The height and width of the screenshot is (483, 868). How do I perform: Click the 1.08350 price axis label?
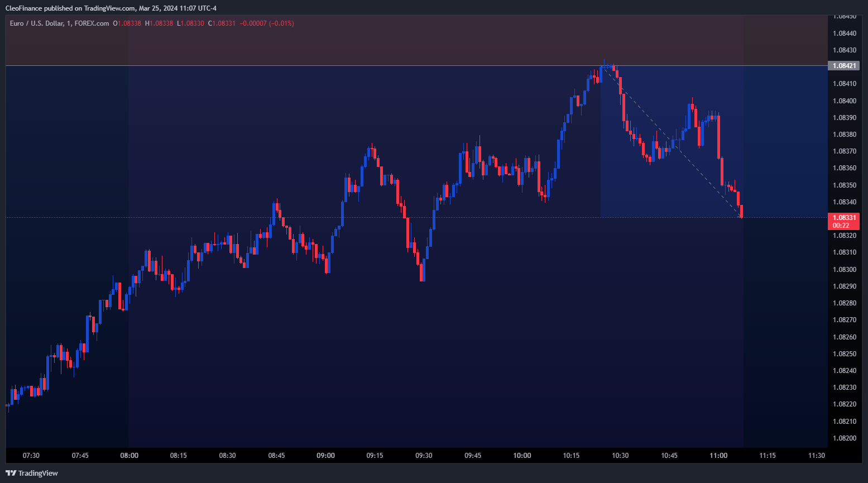844,185
